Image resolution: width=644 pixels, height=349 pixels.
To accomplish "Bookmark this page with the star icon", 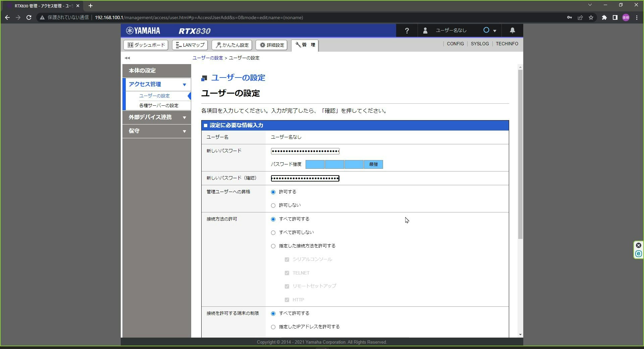I will (x=591, y=17).
